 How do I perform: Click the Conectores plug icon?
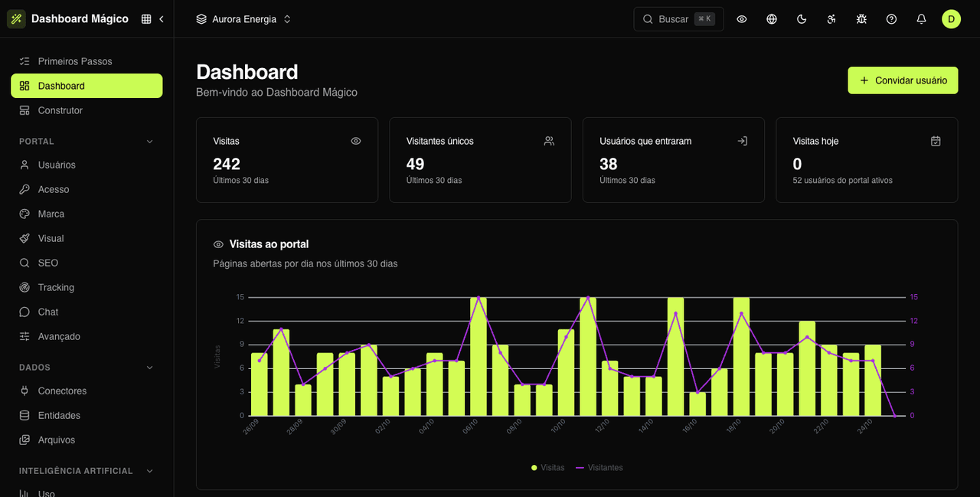24,391
